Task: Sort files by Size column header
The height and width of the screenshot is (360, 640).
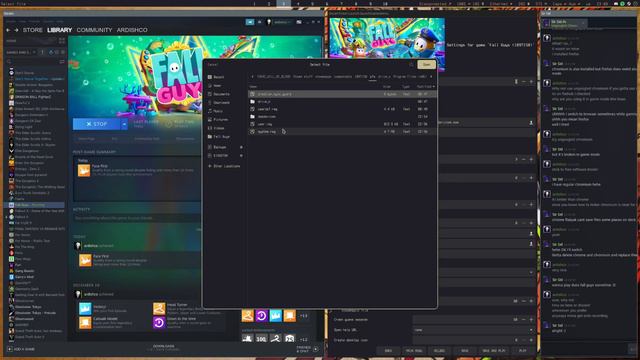Action: coord(387,87)
